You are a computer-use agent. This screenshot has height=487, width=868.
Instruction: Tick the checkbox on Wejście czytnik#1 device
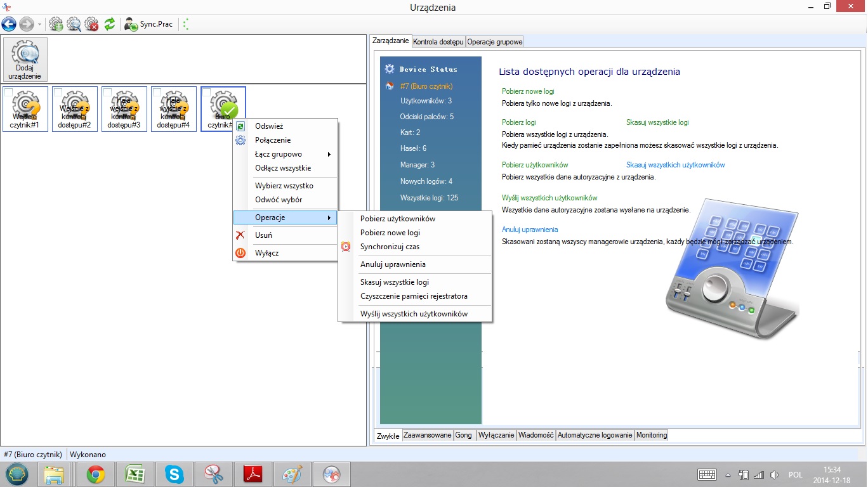click(x=9, y=93)
